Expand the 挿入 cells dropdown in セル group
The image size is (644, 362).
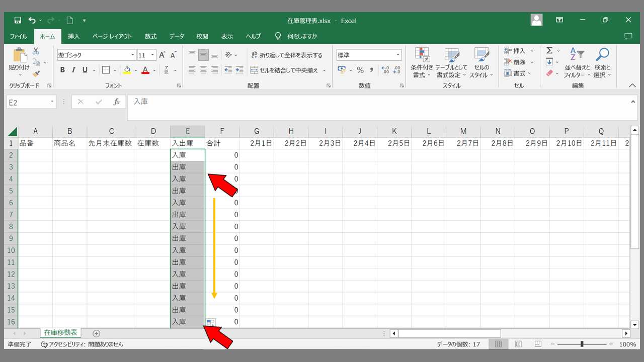[532, 51]
